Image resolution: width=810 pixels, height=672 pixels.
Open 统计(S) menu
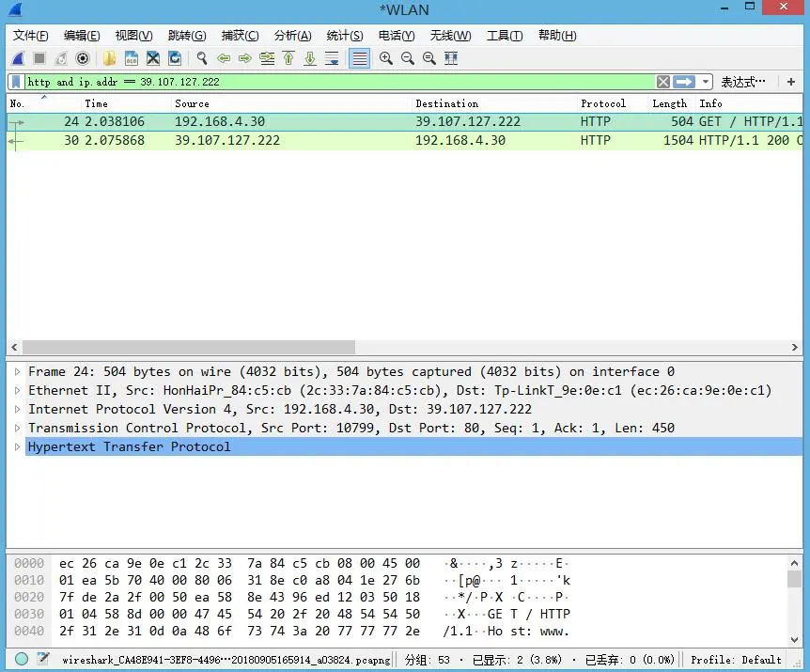tap(345, 36)
